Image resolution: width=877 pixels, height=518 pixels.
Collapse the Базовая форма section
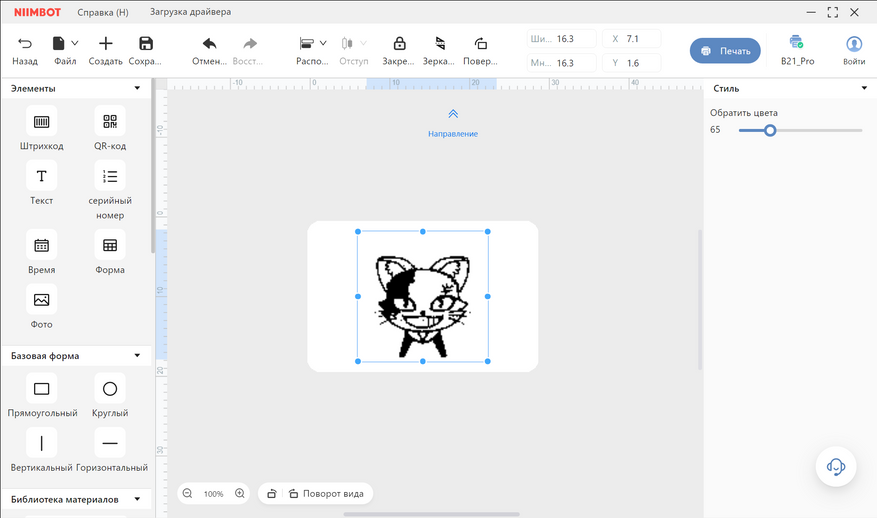click(x=137, y=355)
